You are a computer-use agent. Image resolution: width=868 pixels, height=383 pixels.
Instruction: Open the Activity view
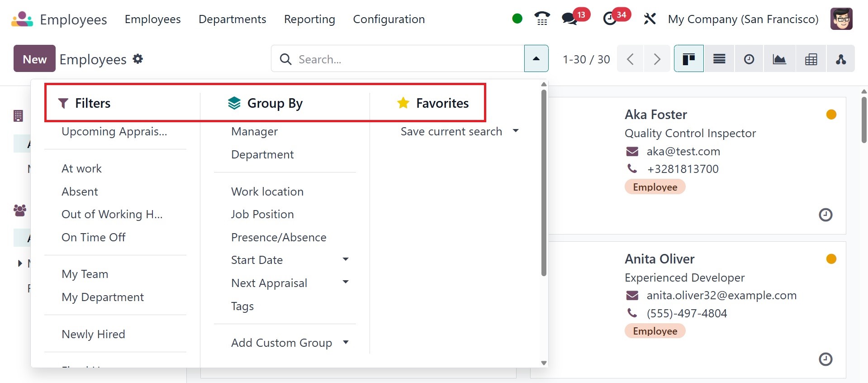(x=749, y=59)
